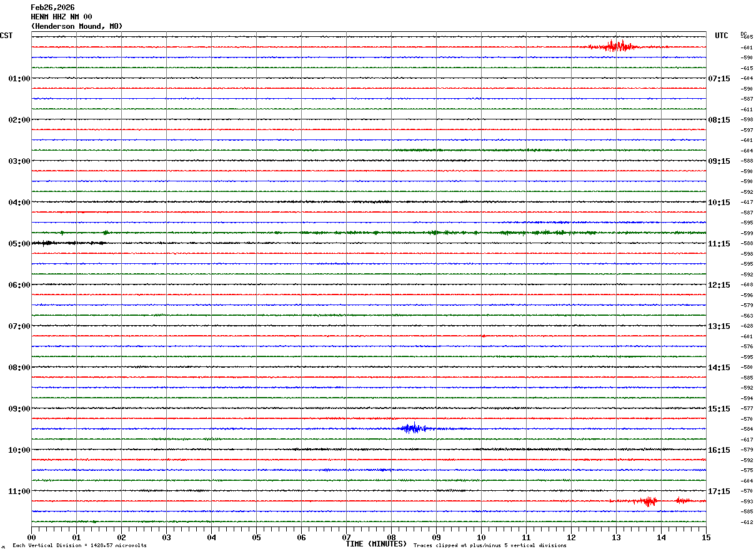Image resolution: width=756 pixels, height=554 pixels.
Task: Click the 01:00 CST time marker
Action: [19, 78]
